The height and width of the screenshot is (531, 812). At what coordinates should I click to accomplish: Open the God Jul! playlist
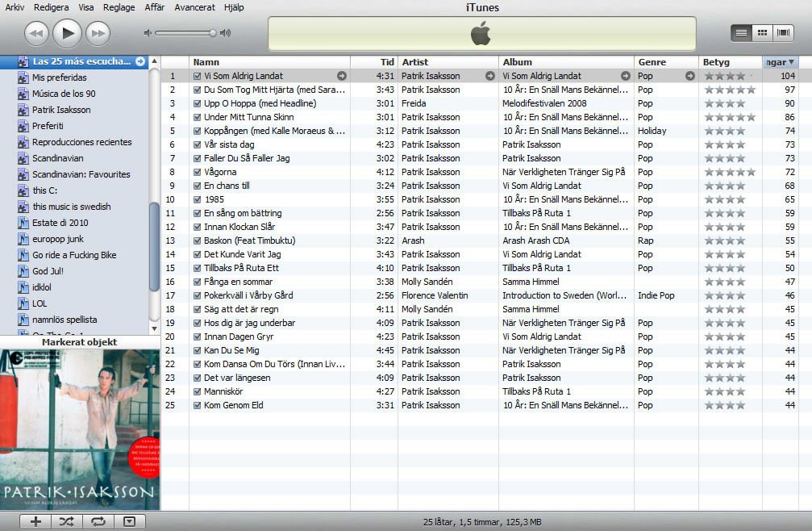pos(48,271)
